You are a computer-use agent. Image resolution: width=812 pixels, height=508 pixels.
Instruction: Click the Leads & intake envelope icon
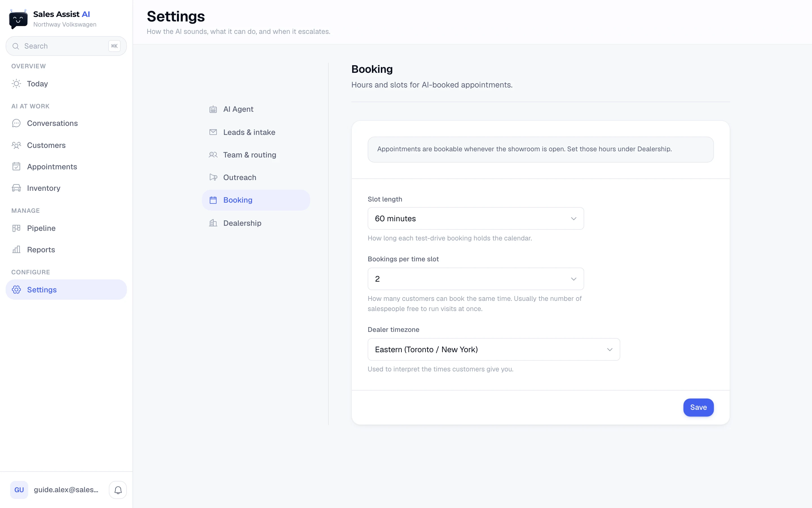tap(213, 132)
